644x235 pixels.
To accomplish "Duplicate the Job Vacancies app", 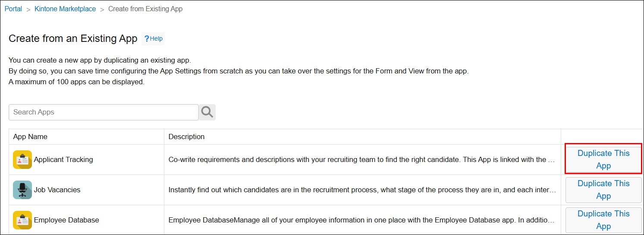I will click(603, 190).
